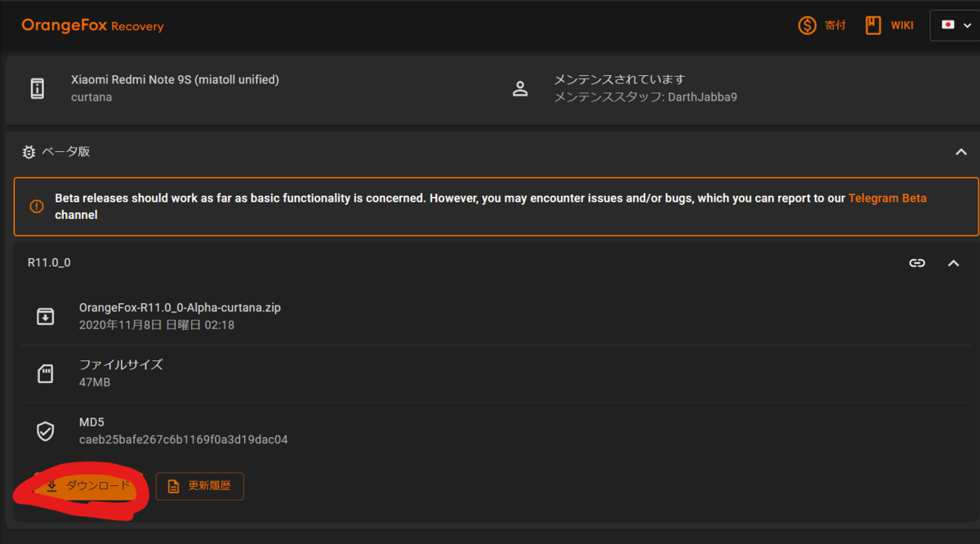Click the 47MB file size value
Screen dimensions: 980x544
click(95, 382)
